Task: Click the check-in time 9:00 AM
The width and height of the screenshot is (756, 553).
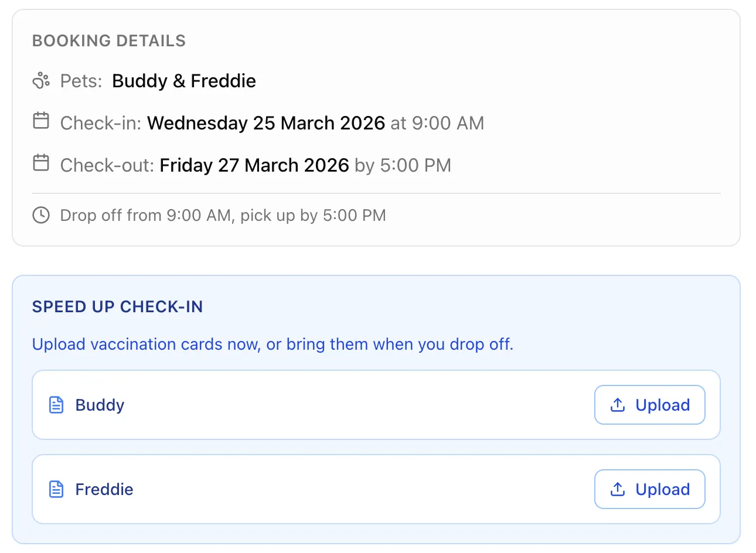Action: [449, 123]
